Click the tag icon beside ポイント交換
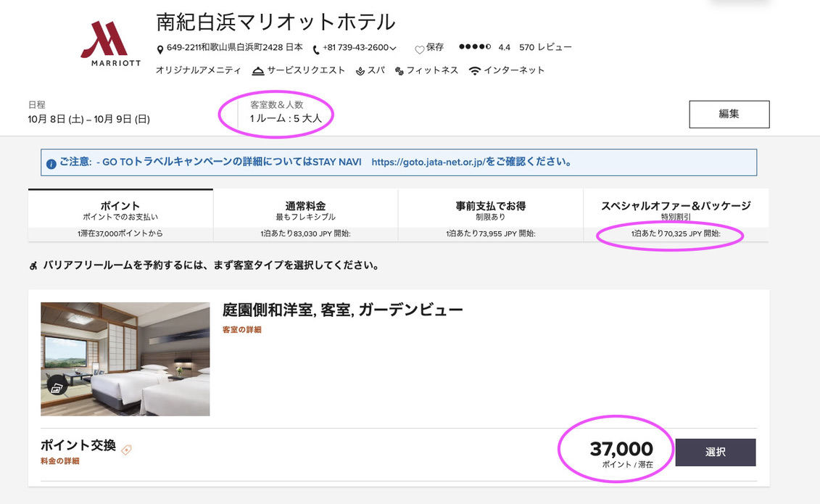 [125, 449]
